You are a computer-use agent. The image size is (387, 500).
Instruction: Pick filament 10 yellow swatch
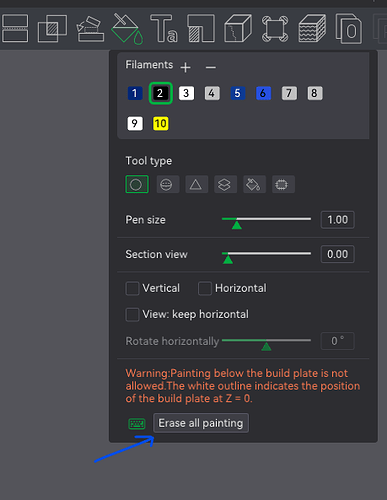160,124
